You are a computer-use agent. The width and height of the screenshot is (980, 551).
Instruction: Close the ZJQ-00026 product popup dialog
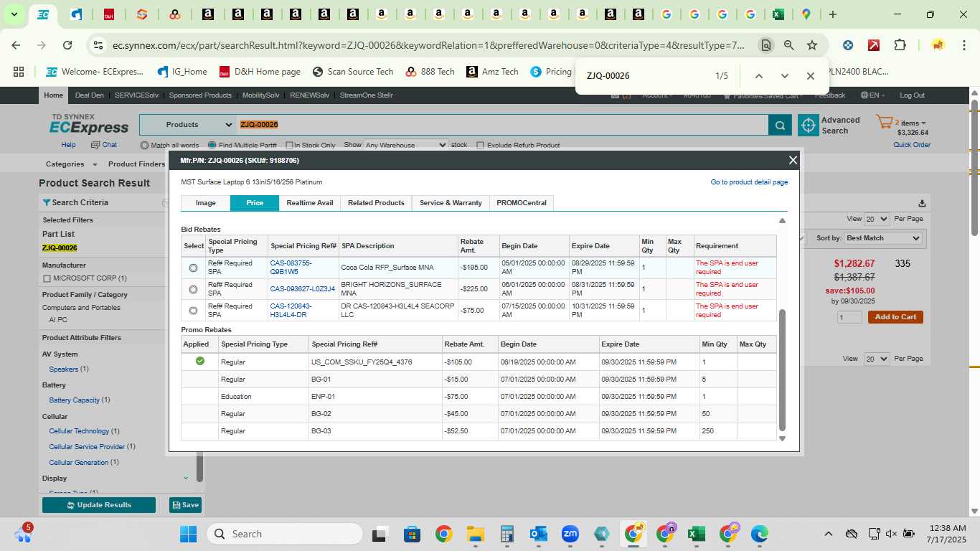point(793,160)
